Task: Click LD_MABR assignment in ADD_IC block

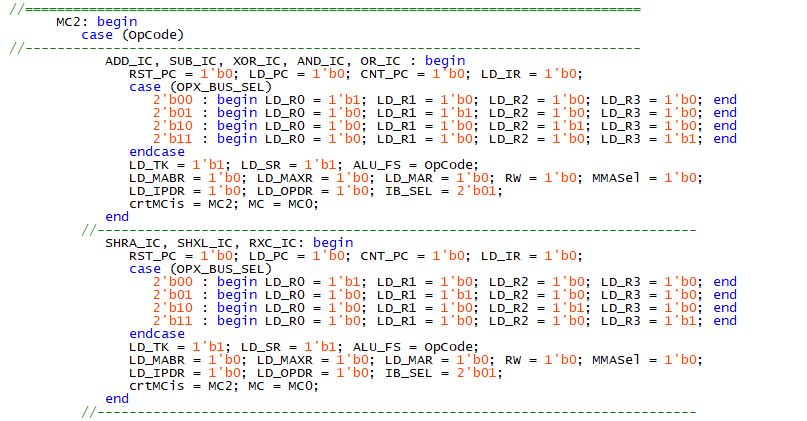Action: 187,178
